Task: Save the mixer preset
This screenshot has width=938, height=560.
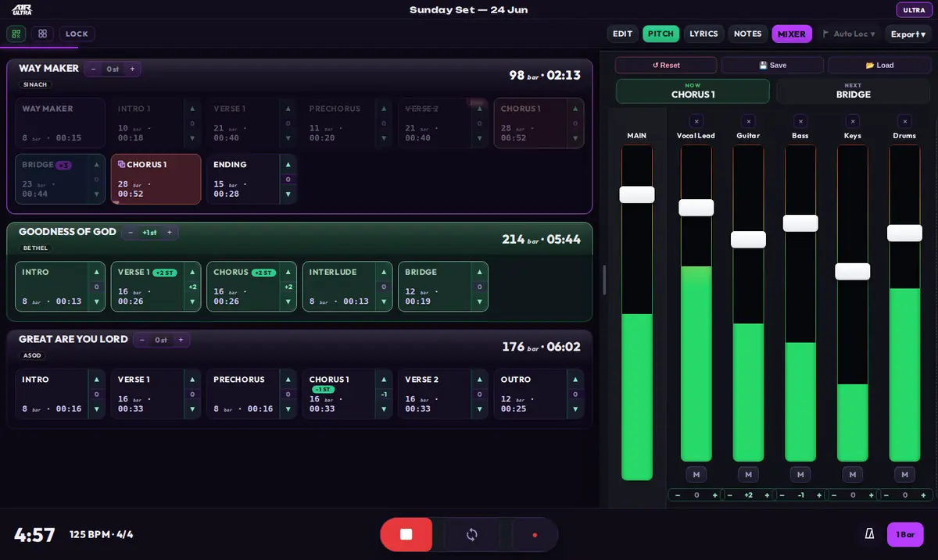Action: 772,65
